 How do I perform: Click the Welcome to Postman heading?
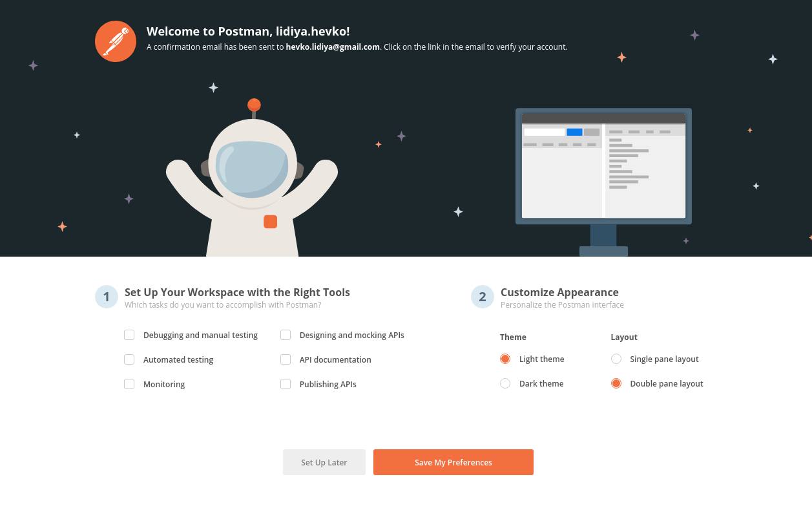248,31
